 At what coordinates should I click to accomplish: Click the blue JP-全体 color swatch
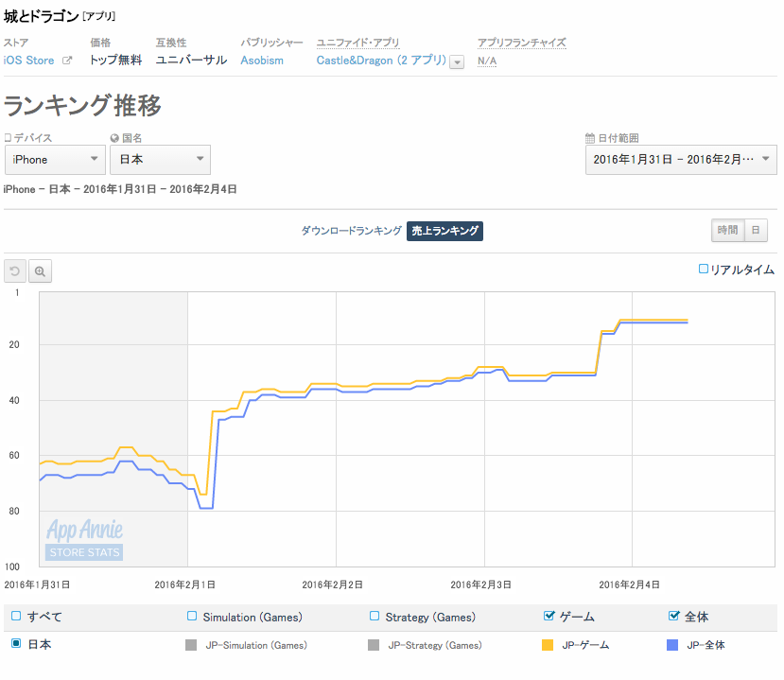click(x=672, y=645)
